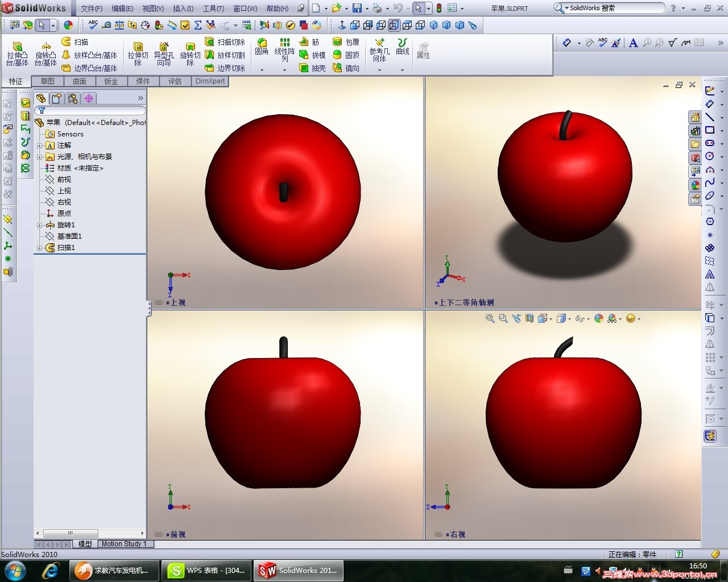Click the Note letter A annotation tool
Image resolution: width=728 pixels, height=582 pixels.
[633, 43]
